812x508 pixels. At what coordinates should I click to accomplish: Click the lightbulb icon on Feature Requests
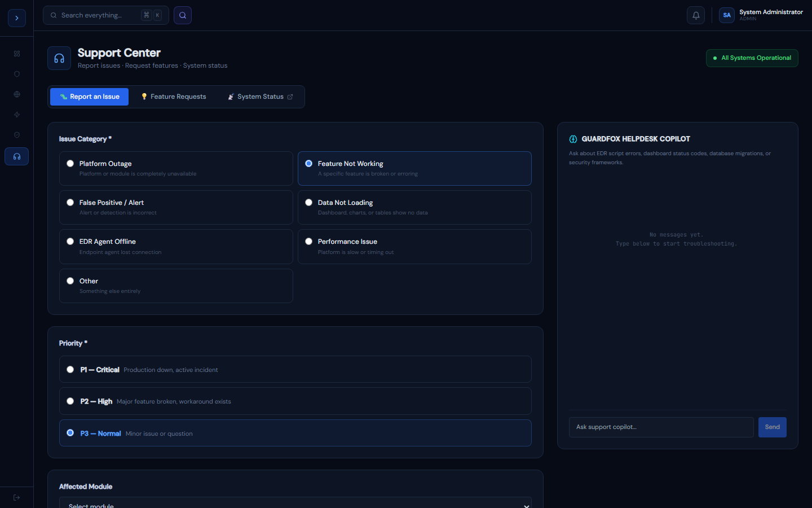(144, 97)
